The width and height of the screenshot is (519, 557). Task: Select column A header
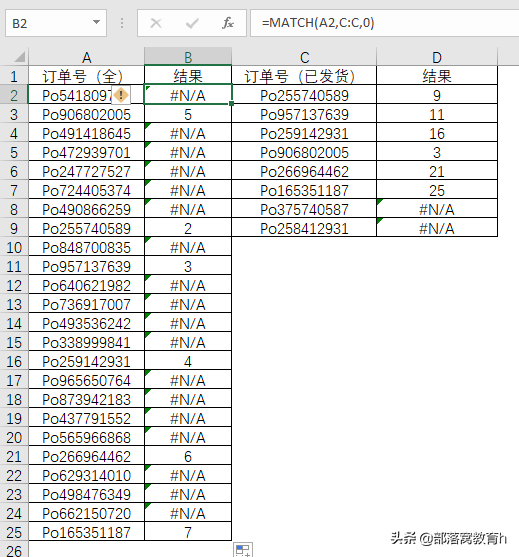point(86,57)
